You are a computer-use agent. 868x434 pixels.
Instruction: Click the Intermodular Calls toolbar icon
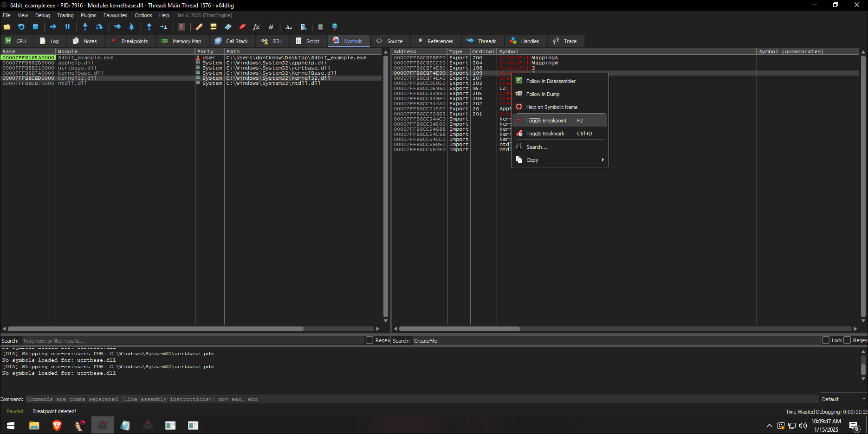[303, 27]
